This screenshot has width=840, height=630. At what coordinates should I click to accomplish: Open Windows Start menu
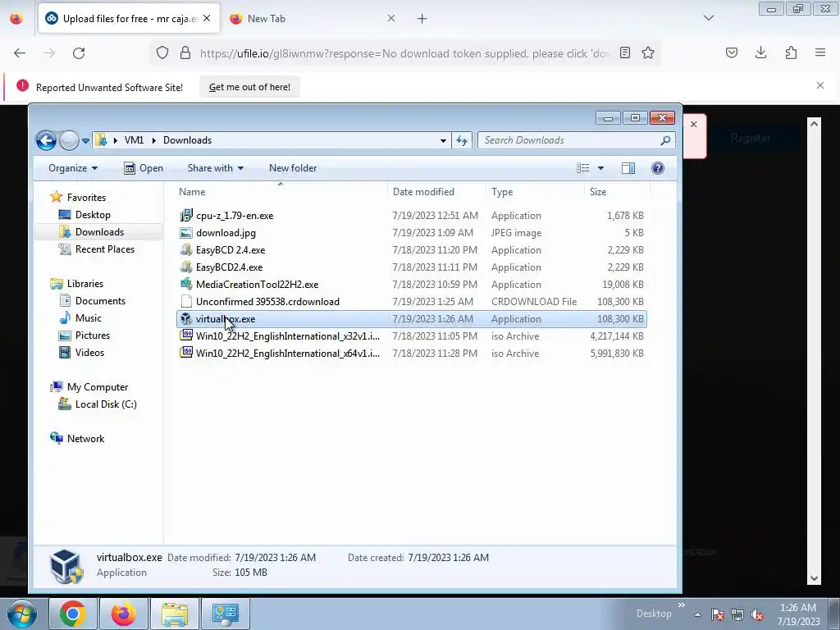pyautogui.click(x=22, y=614)
